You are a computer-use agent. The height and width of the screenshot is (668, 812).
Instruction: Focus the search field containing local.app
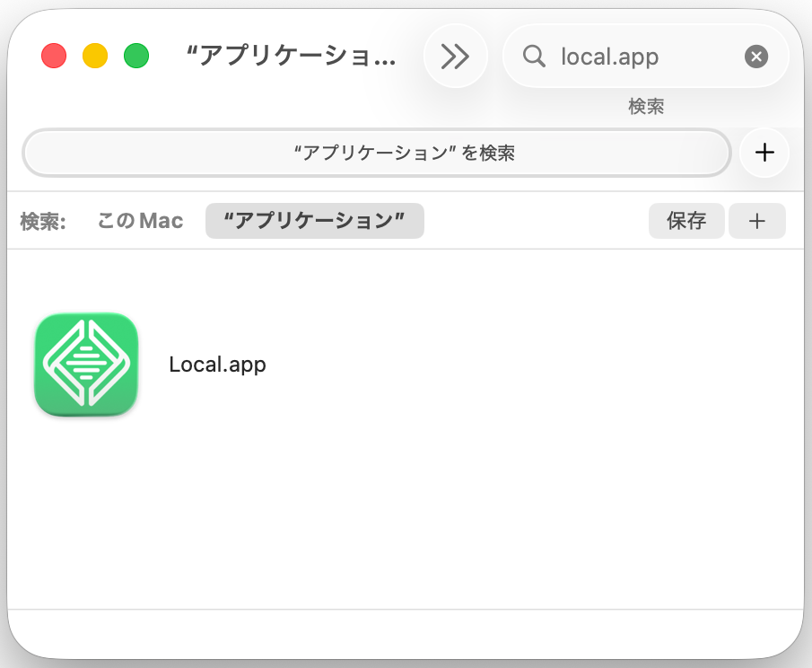tap(646, 56)
